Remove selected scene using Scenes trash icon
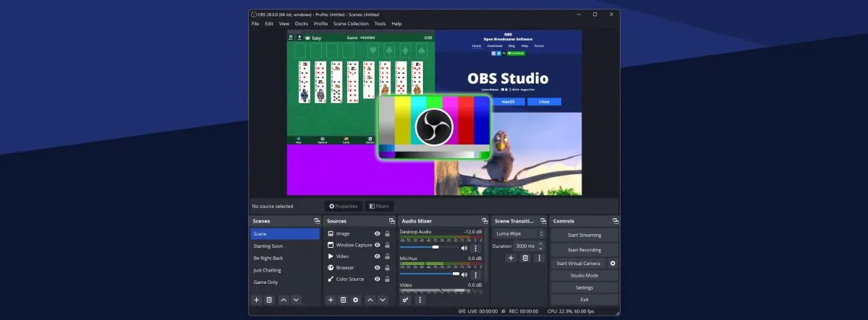Screen dimensions: 868x320 pyautogui.click(x=269, y=299)
